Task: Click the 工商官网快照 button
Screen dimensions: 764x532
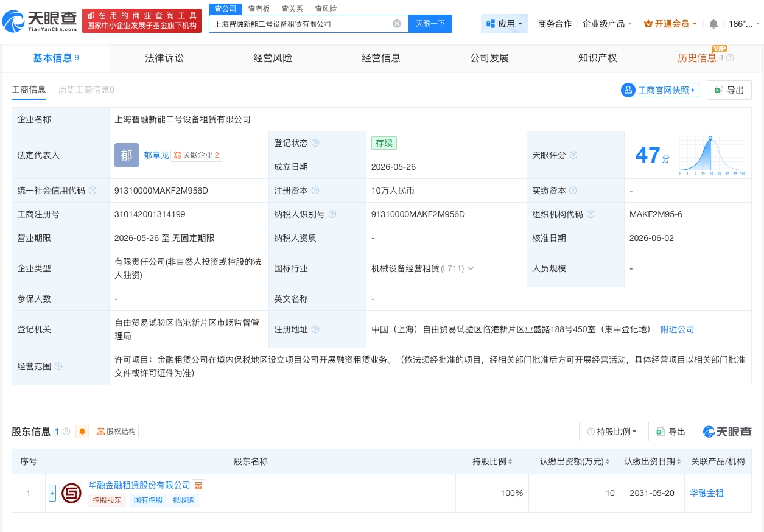Action: point(660,90)
